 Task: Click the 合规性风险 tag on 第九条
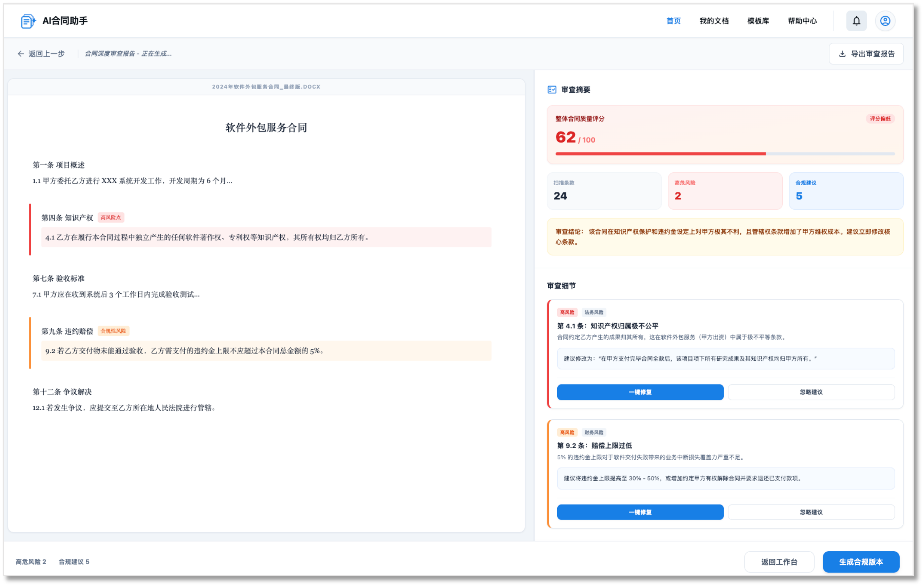(113, 331)
